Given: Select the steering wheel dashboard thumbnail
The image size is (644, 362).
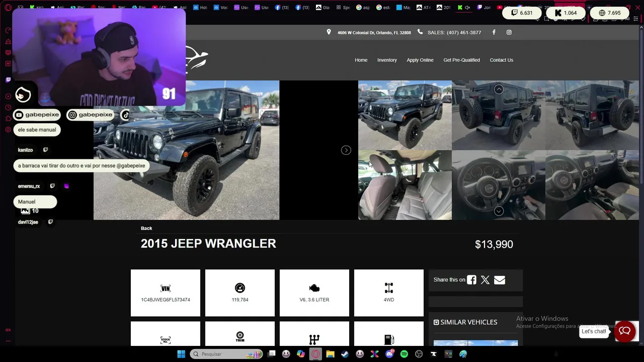Looking at the screenshot, I should click(x=499, y=185).
